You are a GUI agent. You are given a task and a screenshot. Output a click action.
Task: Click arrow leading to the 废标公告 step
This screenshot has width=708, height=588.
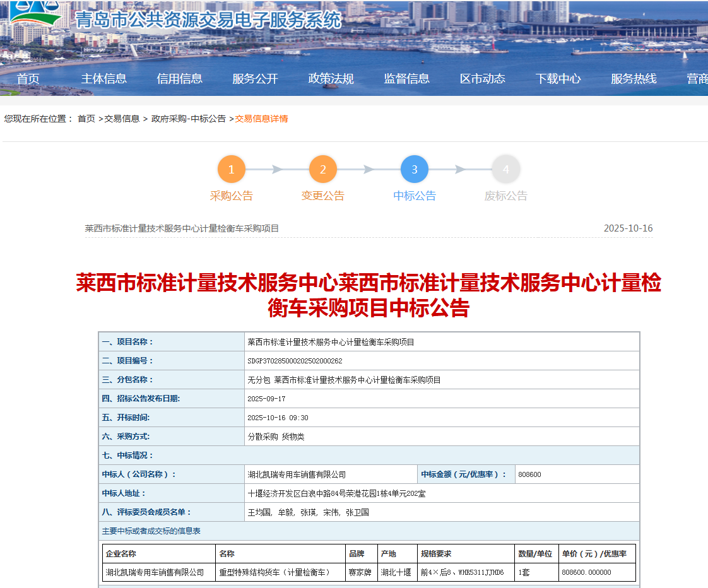459,169
